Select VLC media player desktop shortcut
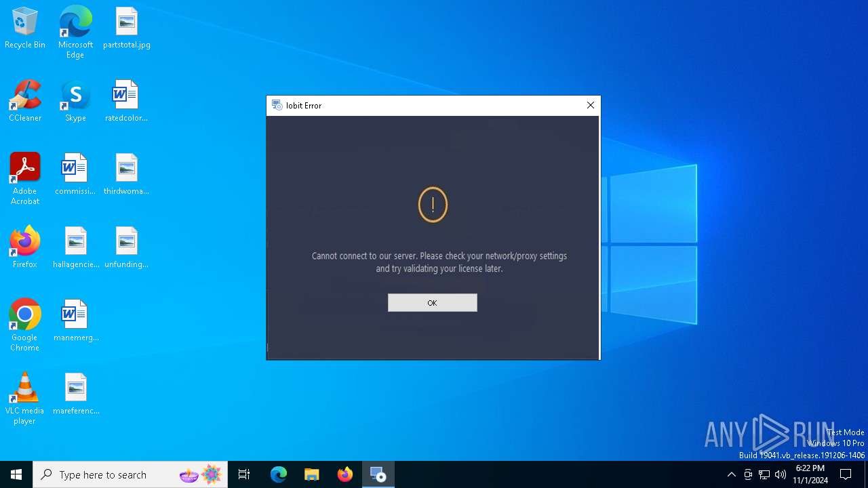The image size is (868, 488). pos(25,399)
